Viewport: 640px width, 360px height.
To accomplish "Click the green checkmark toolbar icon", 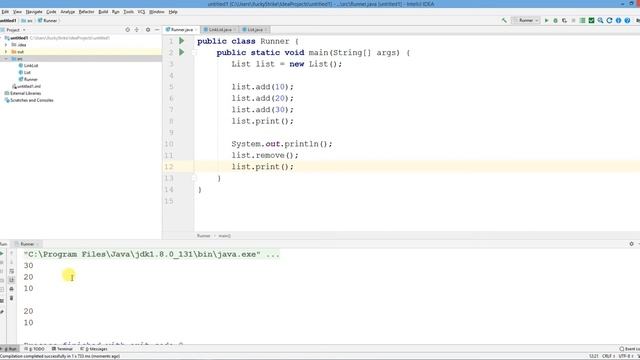I will pyautogui.click(x=591, y=20).
